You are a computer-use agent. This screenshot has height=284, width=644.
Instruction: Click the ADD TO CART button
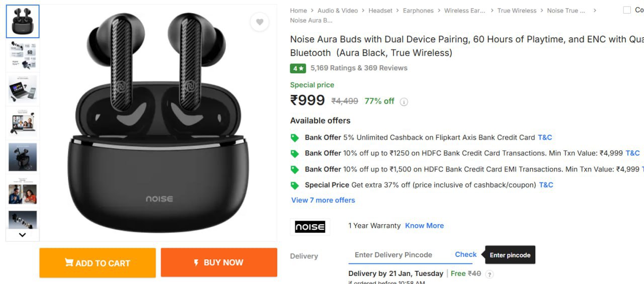(98, 262)
